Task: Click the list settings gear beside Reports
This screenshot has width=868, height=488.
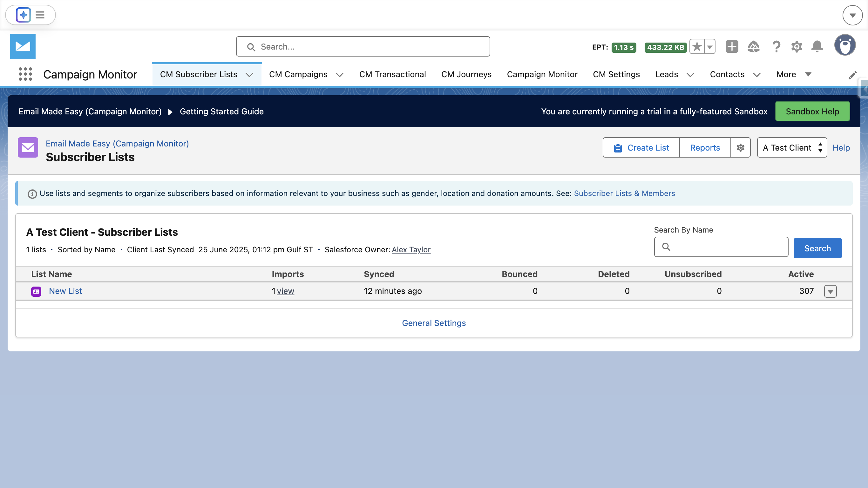Action: tap(740, 148)
